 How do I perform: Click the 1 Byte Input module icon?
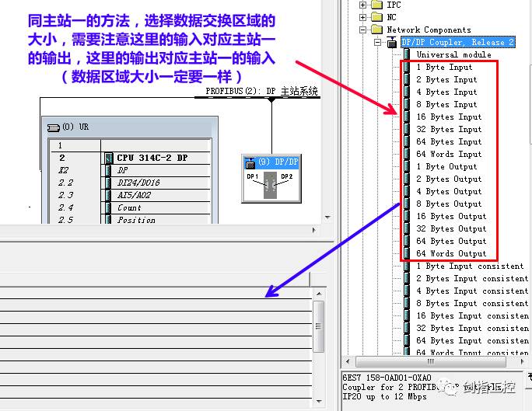[407, 68]
